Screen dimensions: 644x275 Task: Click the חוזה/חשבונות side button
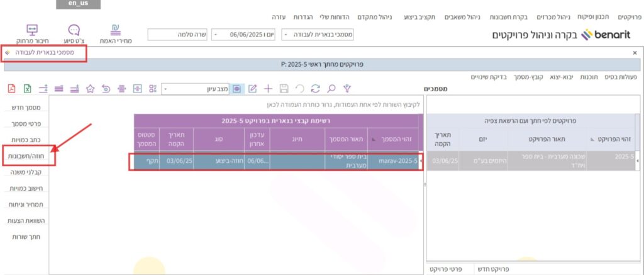click(x=25, y=155)
